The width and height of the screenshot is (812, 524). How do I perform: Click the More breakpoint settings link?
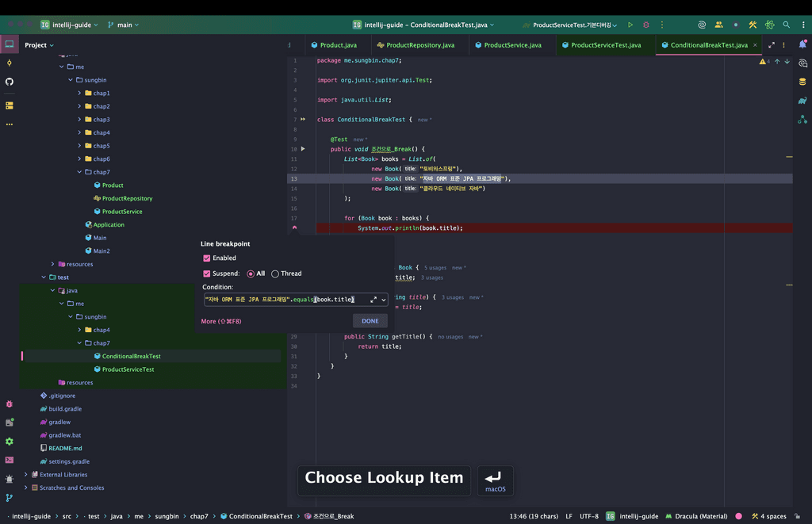pyautogui.click(x=220, y=321)
